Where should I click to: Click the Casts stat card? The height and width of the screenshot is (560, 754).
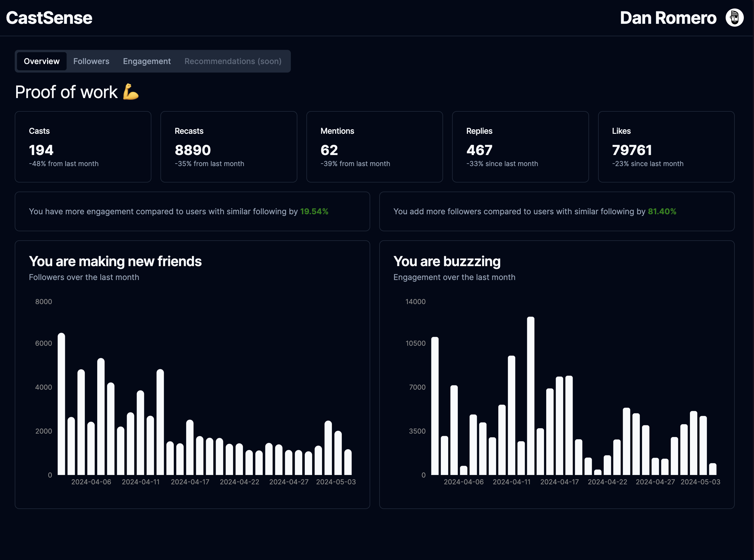click(83, 147)
